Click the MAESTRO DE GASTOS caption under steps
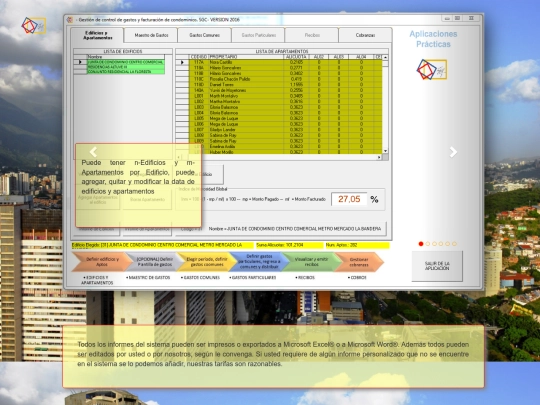540x405 pixels. [148, 278]
